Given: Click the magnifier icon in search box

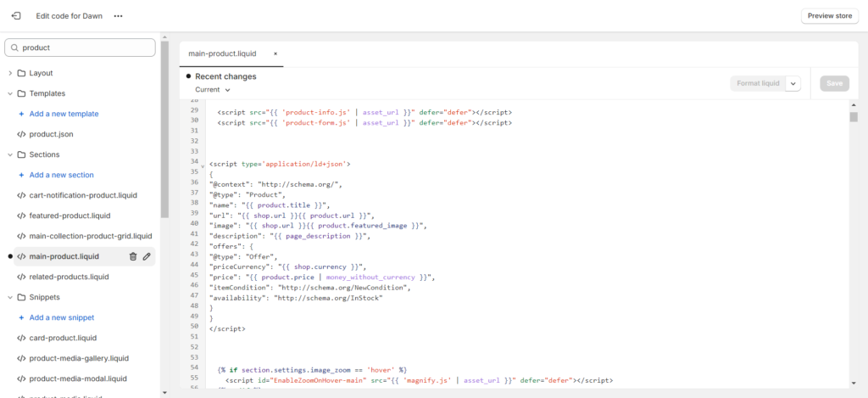Looking at the screenshot, I should point(14,48).
